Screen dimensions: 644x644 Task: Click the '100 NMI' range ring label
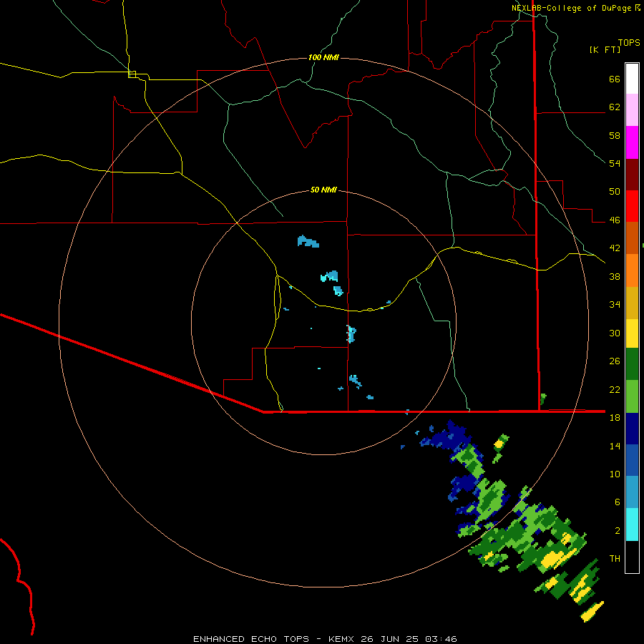point(323,57)
